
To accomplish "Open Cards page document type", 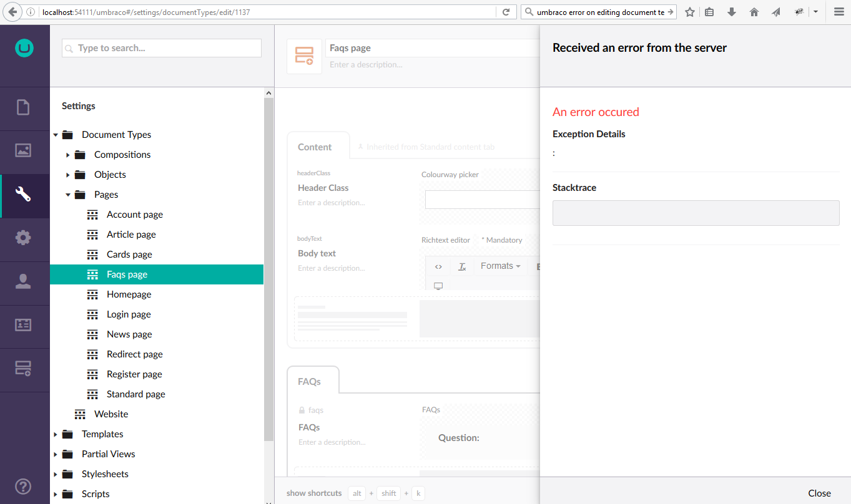I will [129, 254].
